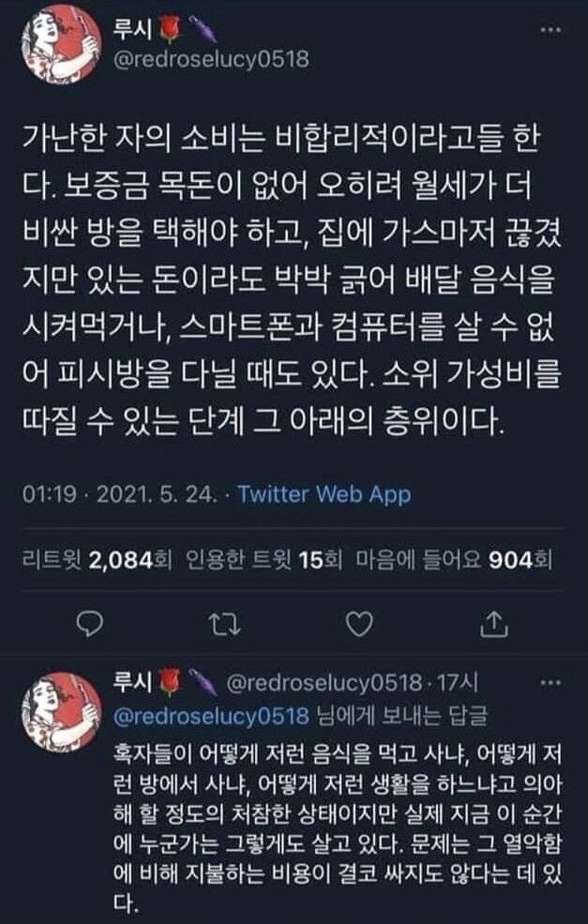
Task: Open the reply tweet body text
Action: tap(337, 829)
